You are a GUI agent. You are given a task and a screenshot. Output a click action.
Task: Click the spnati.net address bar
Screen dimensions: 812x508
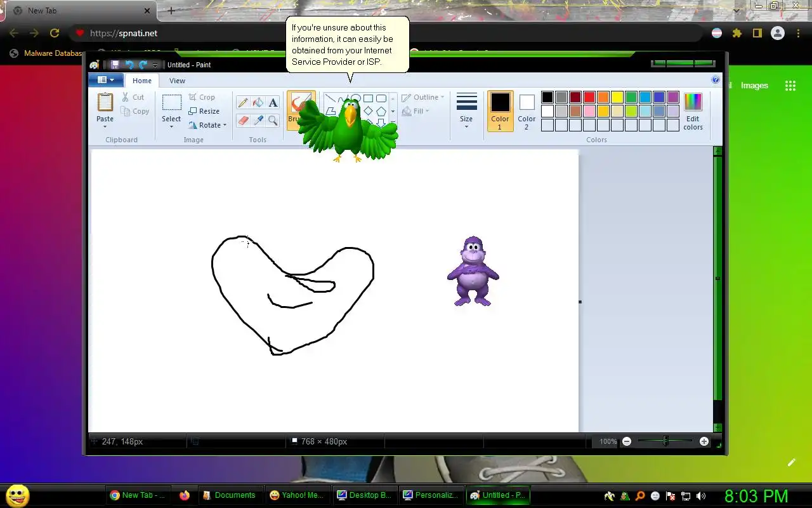tap(385, 33)
